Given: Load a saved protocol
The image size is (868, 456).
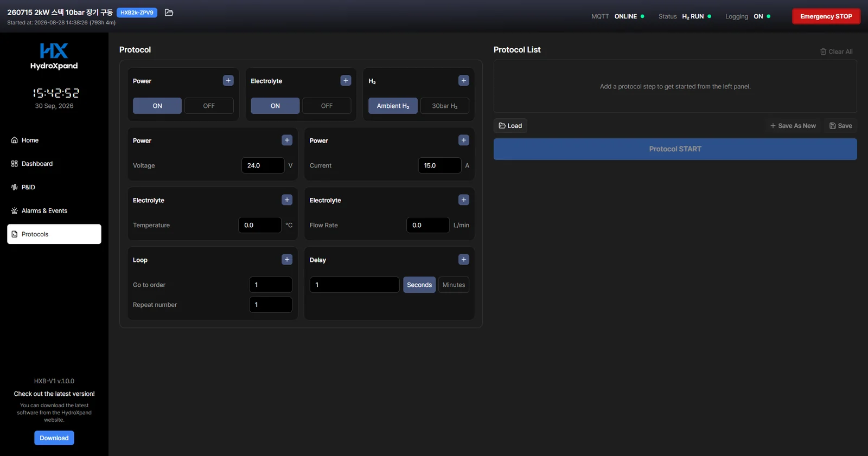Looking at the screenshot, I should coord(510,126).
